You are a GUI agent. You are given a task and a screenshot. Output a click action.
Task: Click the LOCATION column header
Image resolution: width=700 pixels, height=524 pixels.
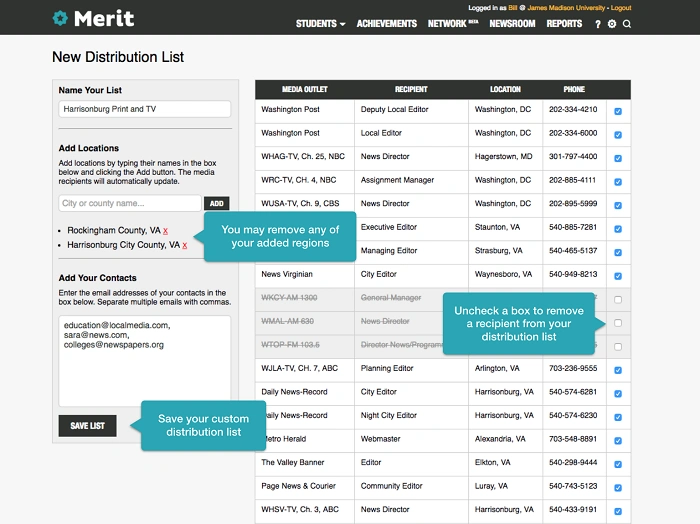505,89
